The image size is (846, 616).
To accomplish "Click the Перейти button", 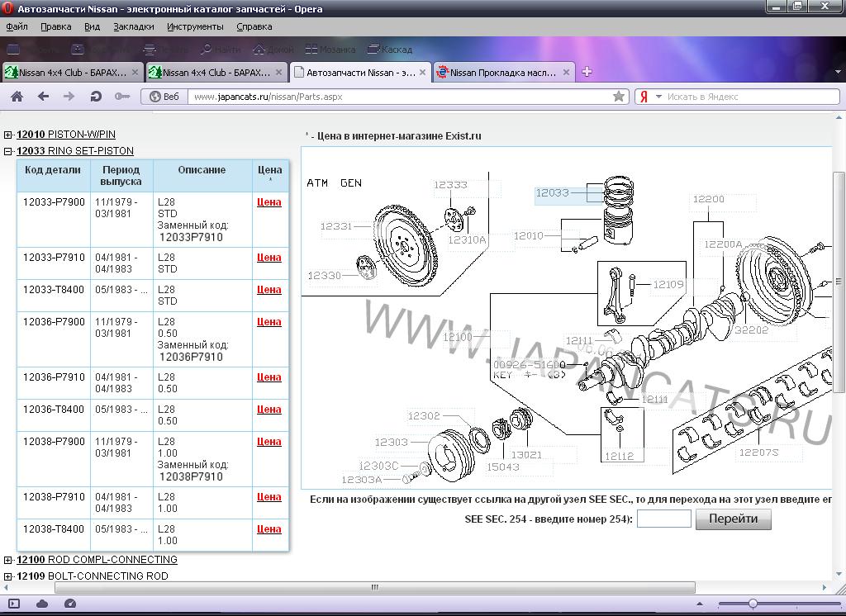I will pyautogui.click(x=734, y=519).
